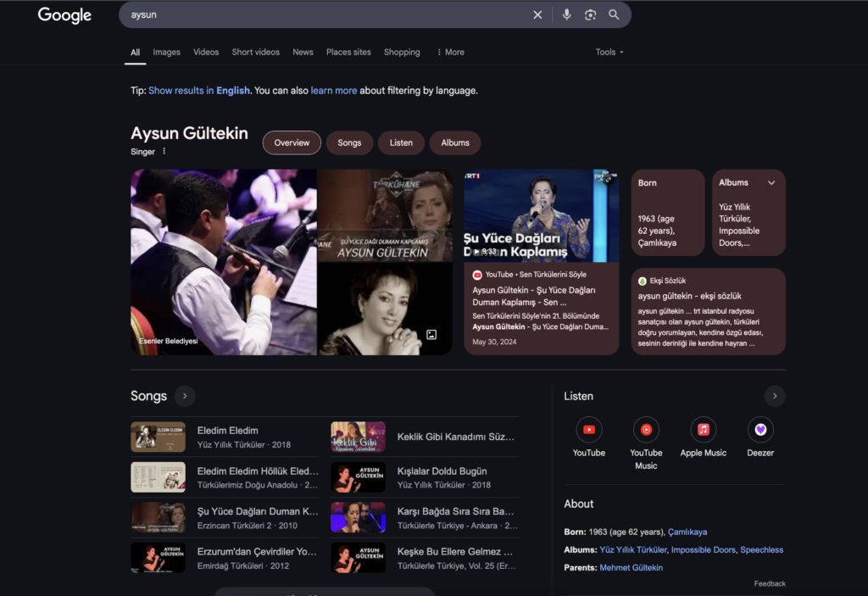Open the Esenler Belediyesi flute player photo
The width and height of the screenshot is (868, 596).
coord(224,262)
